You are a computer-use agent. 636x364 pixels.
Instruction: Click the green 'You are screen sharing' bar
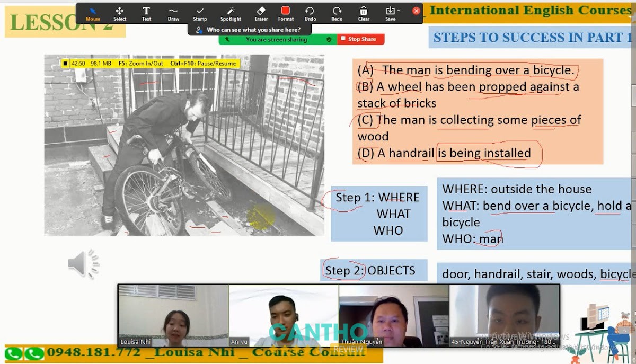pos(277,39)
